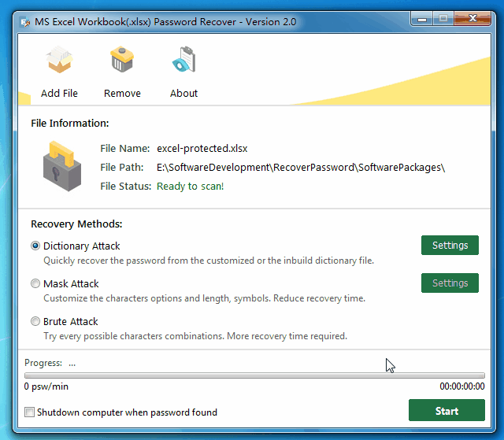Click the Recovery Methods heading
This screenshot has height=440, width=504.
pos(76,224)
